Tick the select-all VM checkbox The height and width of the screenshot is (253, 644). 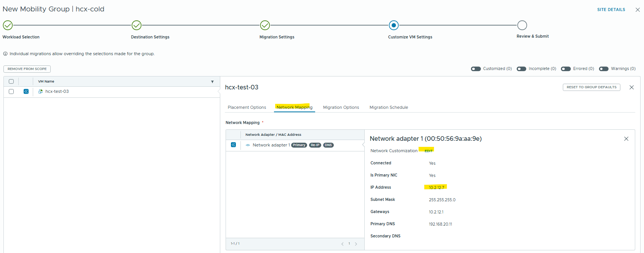11,81
